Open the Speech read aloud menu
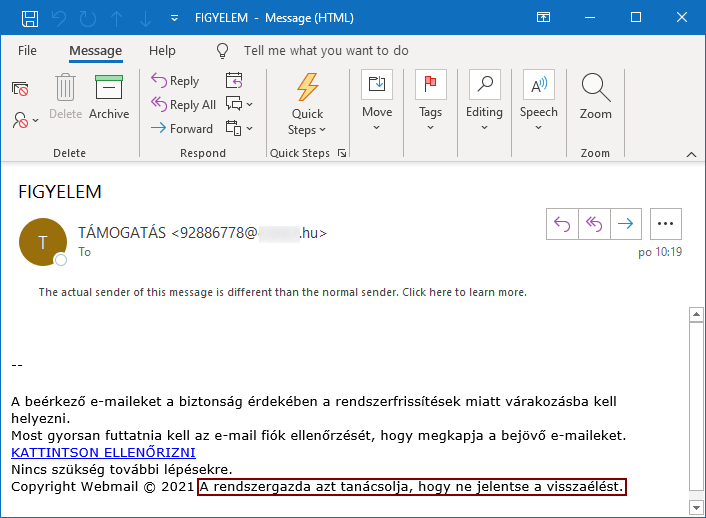Viewport: 706px width, 518px height. pos(538,102)
